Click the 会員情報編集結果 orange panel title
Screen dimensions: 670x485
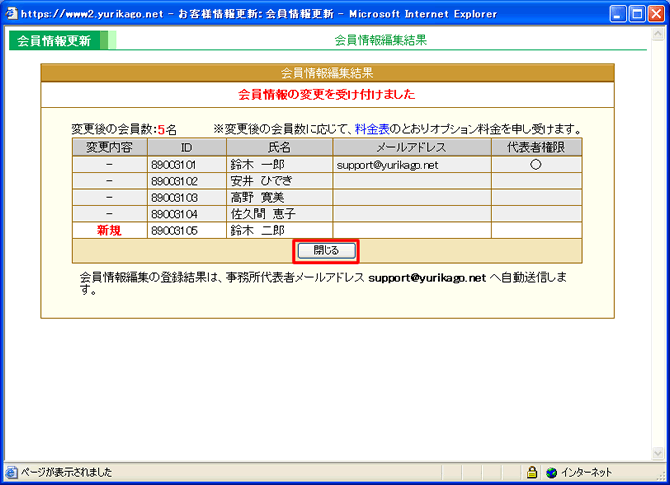(x=327, y=73)
